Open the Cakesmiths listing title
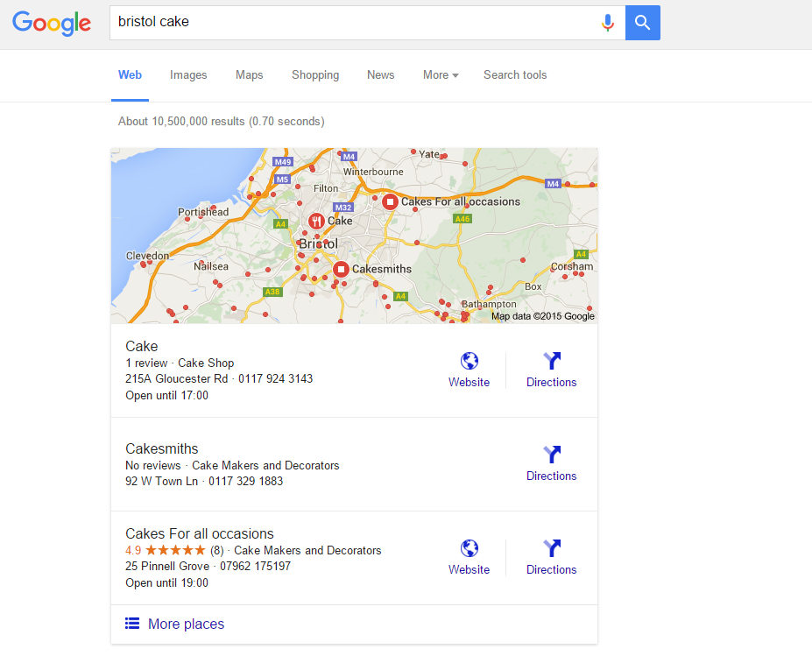The image size is (812, 656). pyautogui.click(x=162, y=449)
